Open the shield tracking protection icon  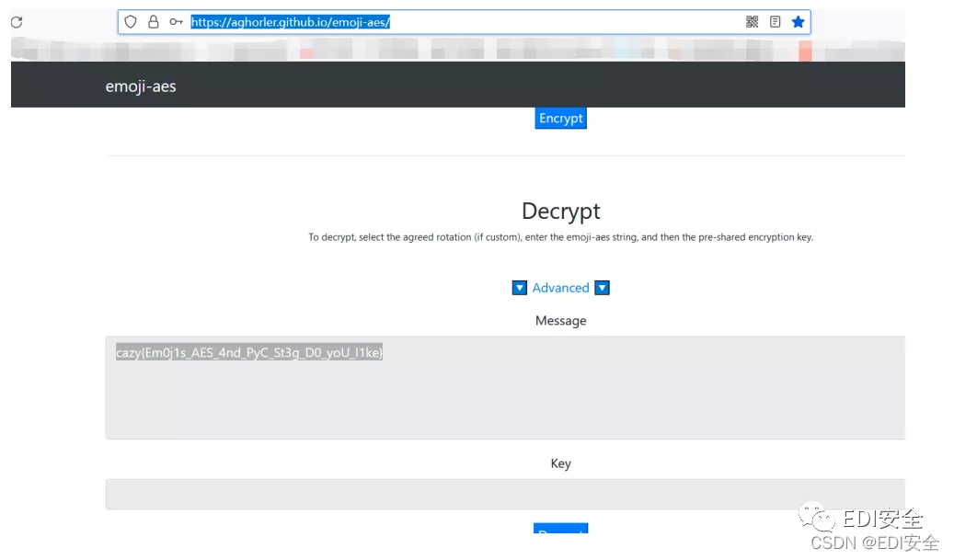click(x=131, y=22)
